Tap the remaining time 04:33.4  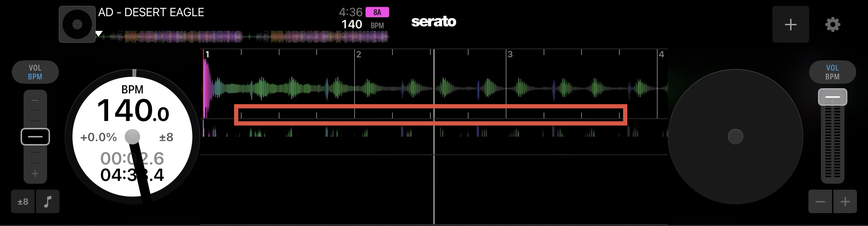[132, 175]
